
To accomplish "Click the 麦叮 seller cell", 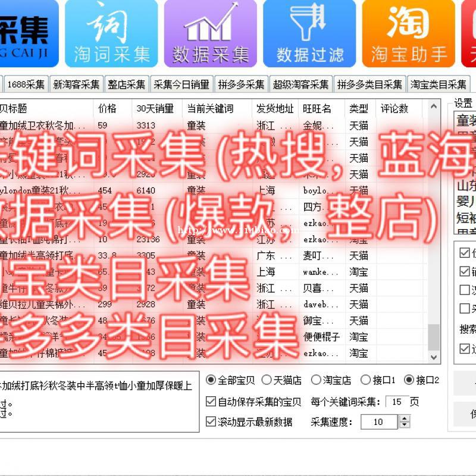I will [x=321, y=256].
